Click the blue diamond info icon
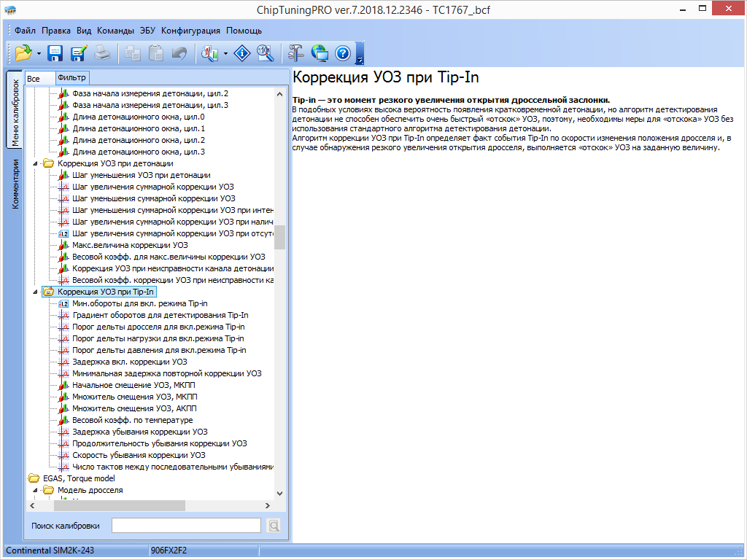747x560 pixels. pyautogui.click(x=242, y=52)
